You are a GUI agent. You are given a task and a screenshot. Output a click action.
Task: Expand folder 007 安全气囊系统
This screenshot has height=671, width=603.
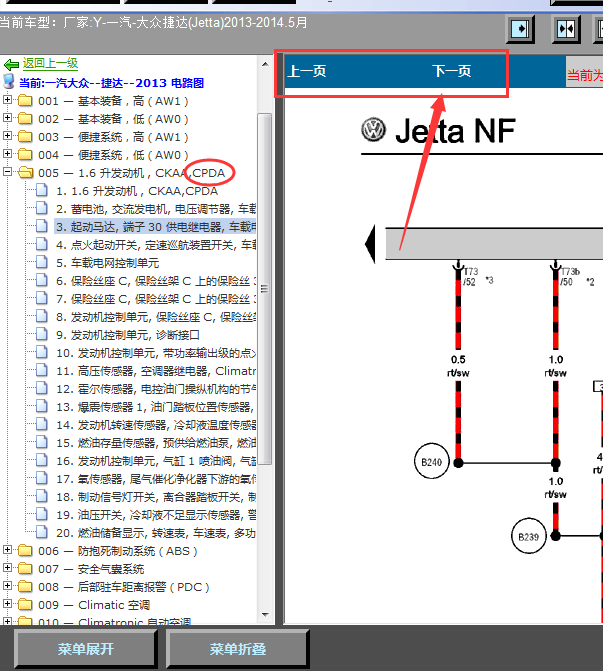click(7, 567)
